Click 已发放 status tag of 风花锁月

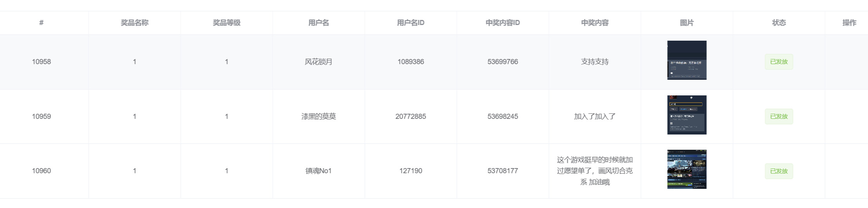point(779,62)
